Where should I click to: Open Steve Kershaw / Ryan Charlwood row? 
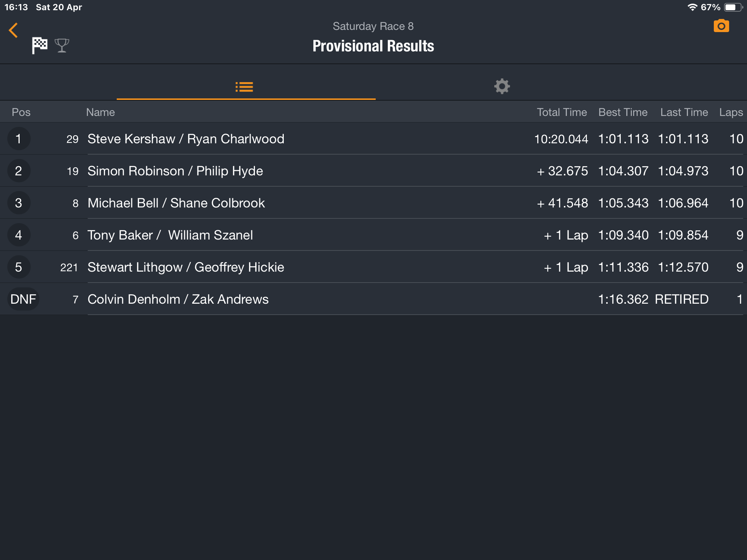186,139
